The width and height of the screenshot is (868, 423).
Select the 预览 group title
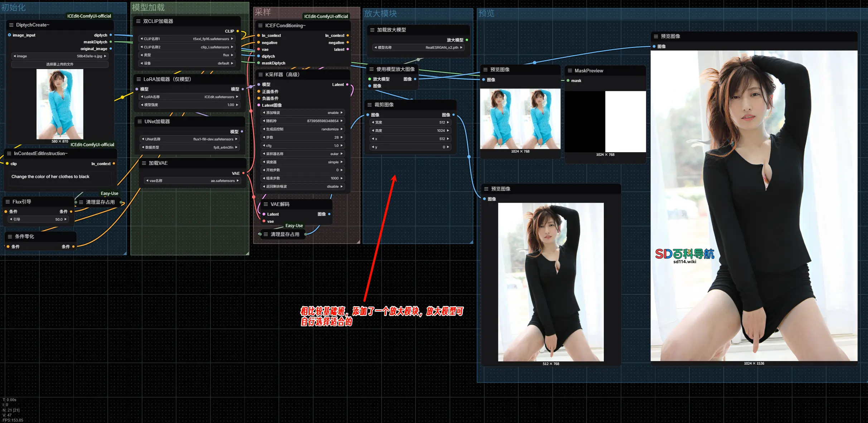(486, 14)
